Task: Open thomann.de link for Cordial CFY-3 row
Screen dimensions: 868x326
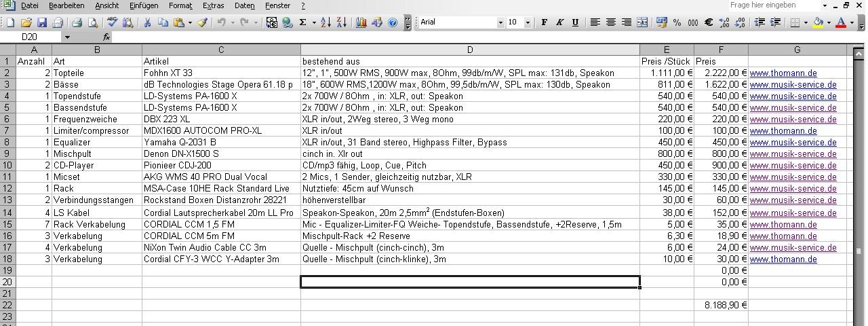Action: pos(783,259)
